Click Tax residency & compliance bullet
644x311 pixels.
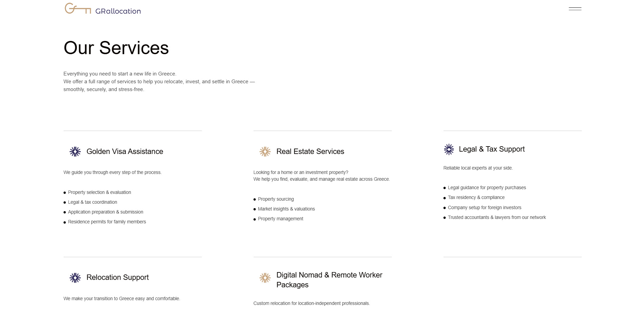click(476, 198)
